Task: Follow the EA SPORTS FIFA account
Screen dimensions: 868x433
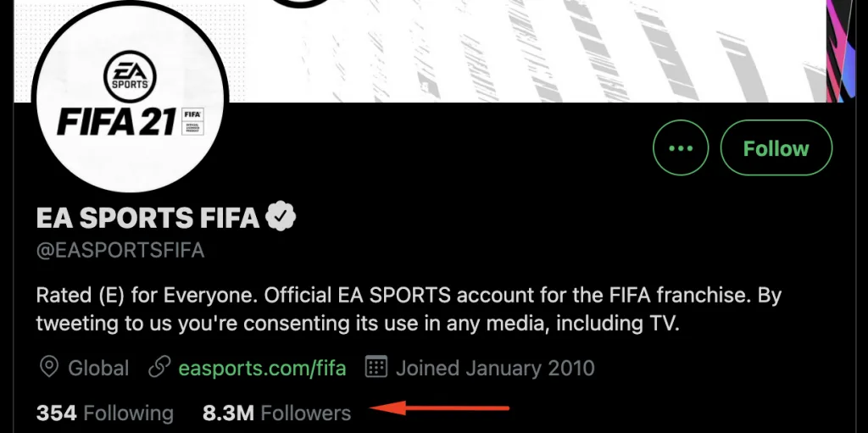Action: (776, 148)
